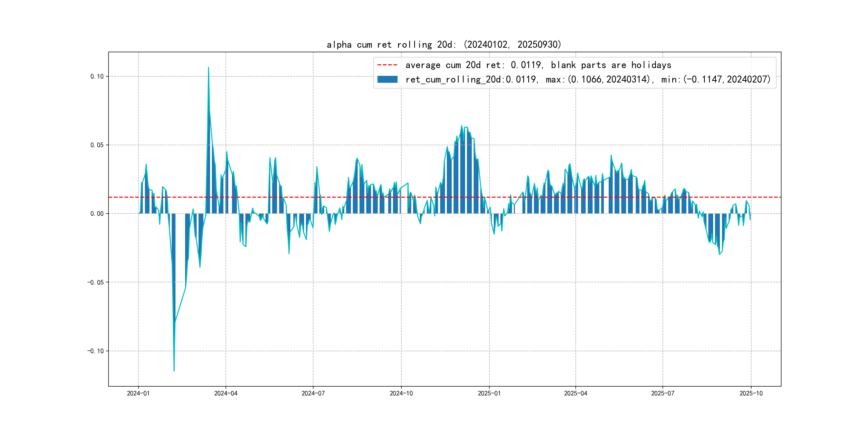Click the 2025-10 x-axis label
Screen dimensions: 868x434
point(751,393)
